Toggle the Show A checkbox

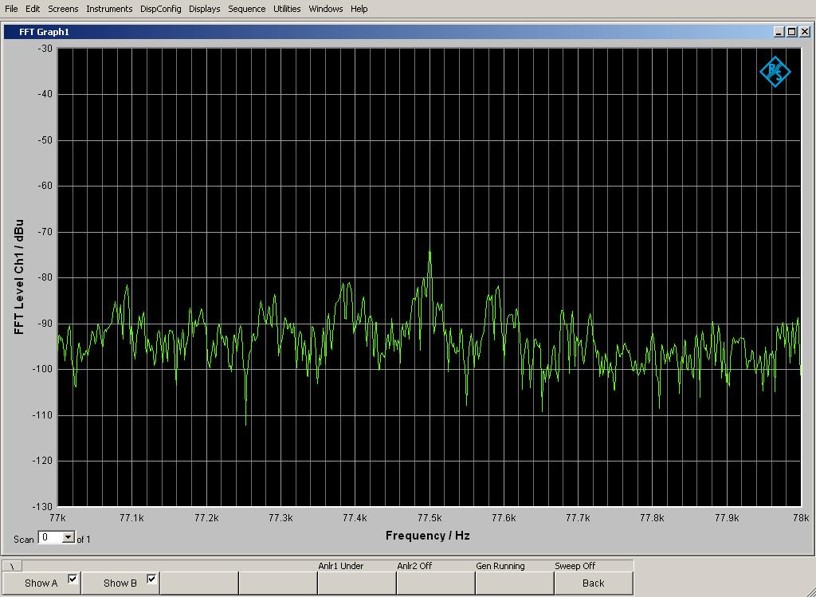(72, 578)
